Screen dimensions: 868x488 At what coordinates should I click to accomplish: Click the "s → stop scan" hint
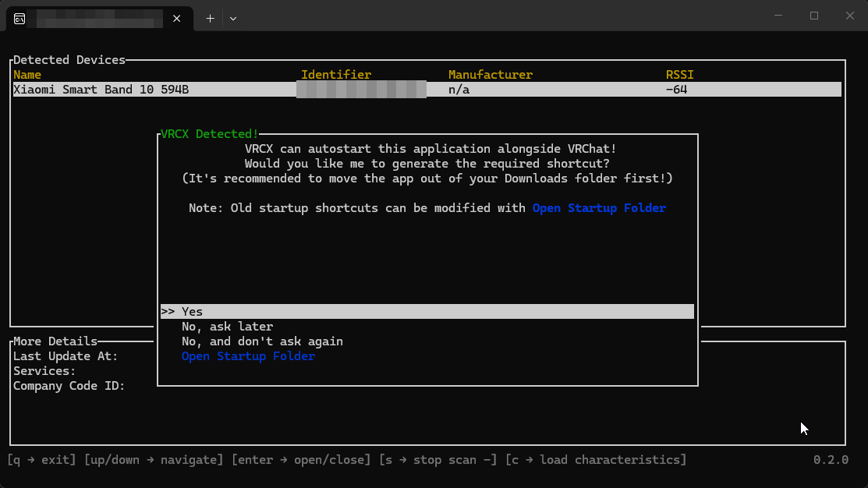[x=438, y=460]
